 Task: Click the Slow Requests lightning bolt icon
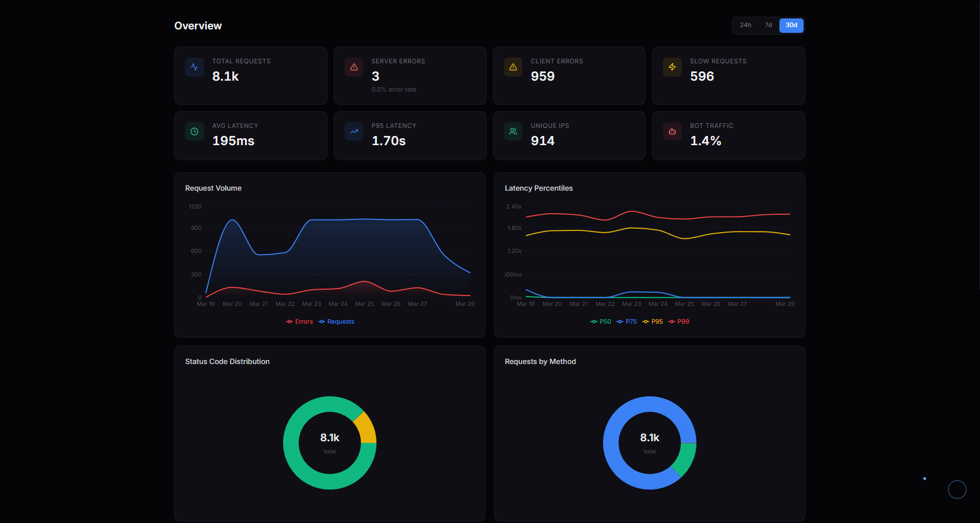(672, 67)
